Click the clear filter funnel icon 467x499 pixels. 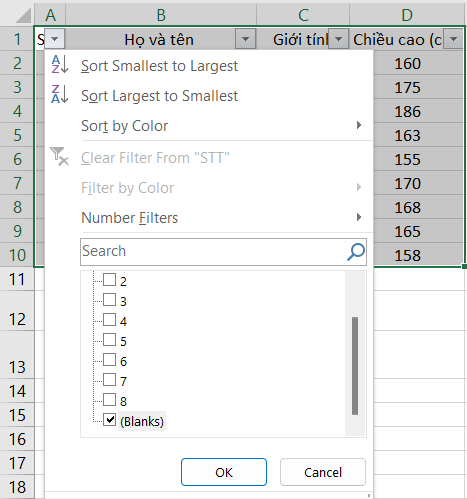59,157
